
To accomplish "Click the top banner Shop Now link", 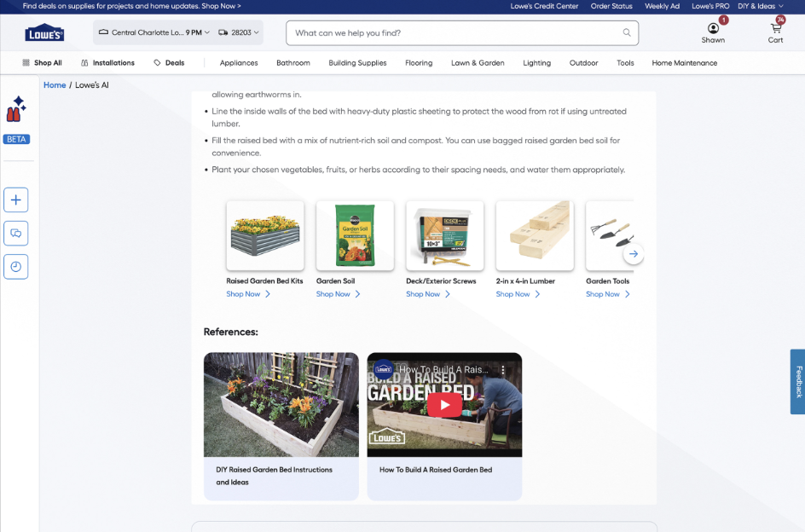I will coord(221,6).
